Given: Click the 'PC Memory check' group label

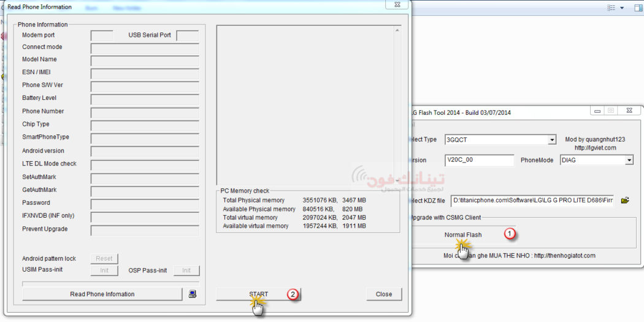Looking at the screenshot, I should [245, 191].
